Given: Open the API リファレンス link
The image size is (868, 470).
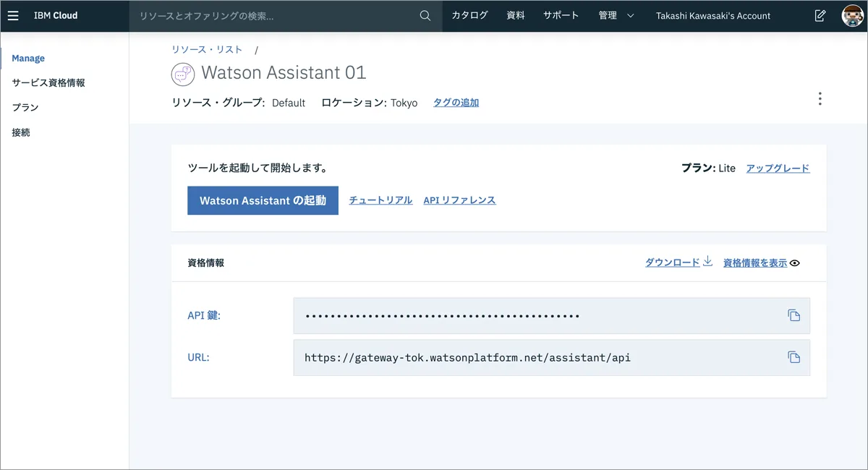Looking at the screenshot, I should 459,200.
